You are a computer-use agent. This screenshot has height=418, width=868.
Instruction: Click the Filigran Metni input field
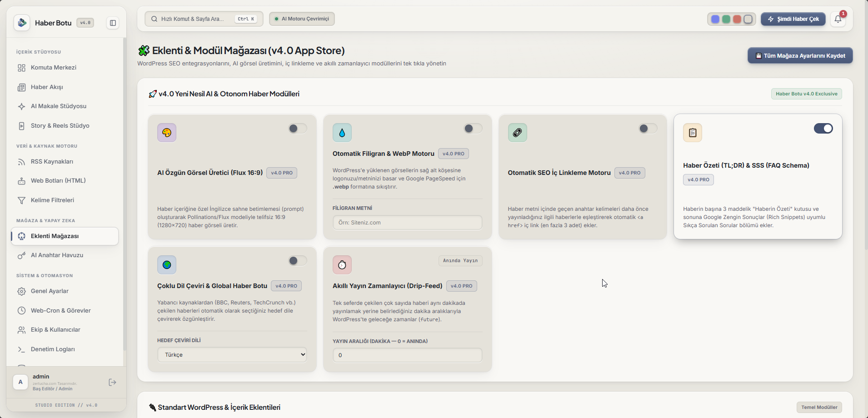(x=408, y=223)
